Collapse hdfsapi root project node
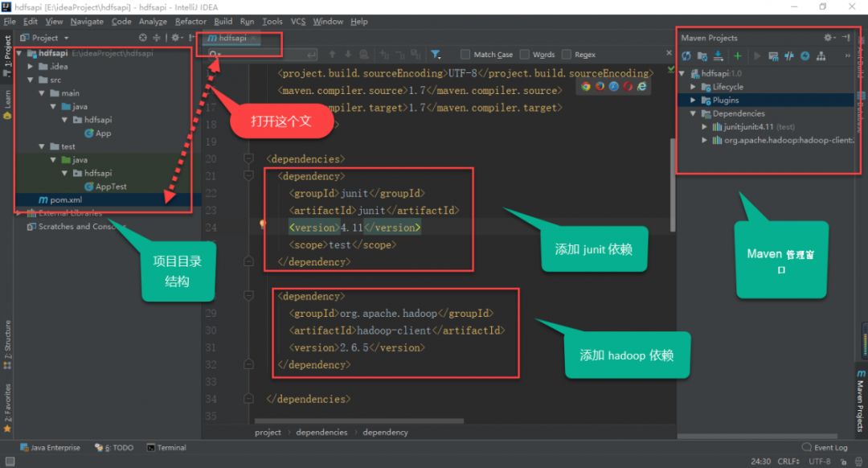This screenshot has height=468, width=868. pyautogui.click(x=18, y=53)
